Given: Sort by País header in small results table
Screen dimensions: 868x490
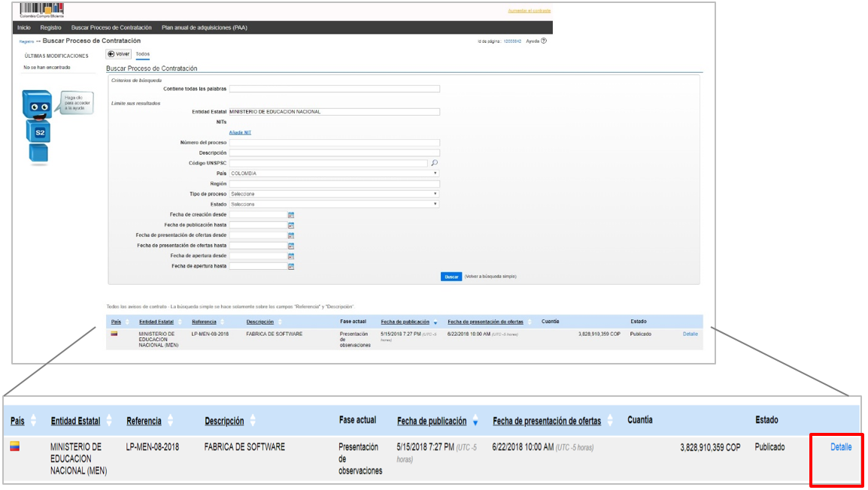Looking at the screenshot, I should [x=116, y=322].
